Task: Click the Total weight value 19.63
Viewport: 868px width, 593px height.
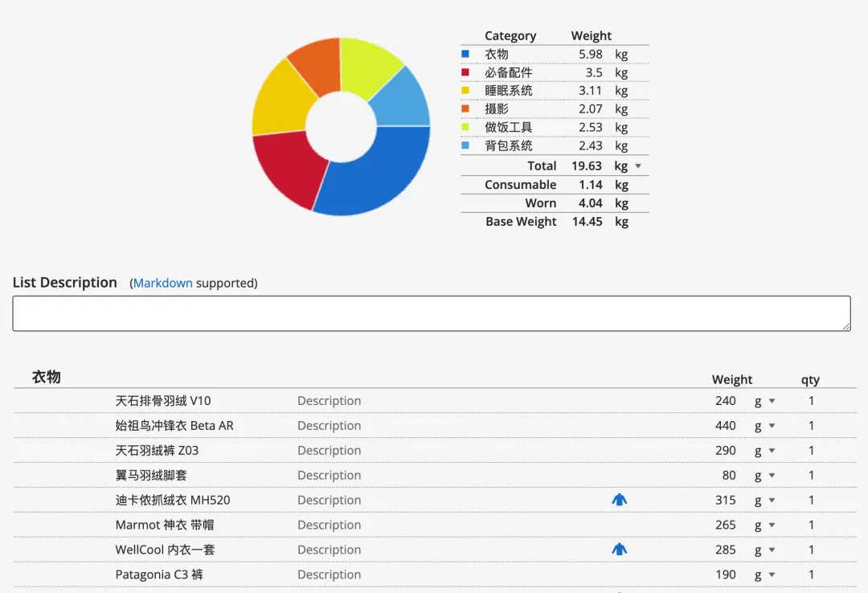Action: pos(586,166)
